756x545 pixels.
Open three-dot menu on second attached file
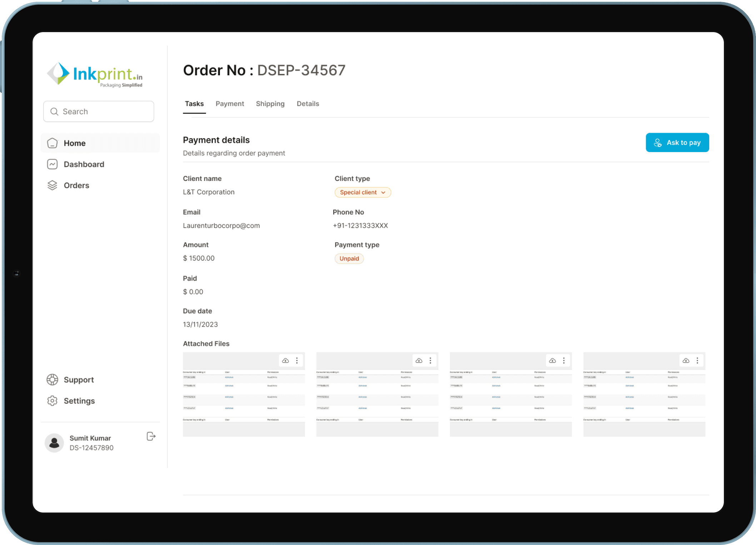point(430,360)
